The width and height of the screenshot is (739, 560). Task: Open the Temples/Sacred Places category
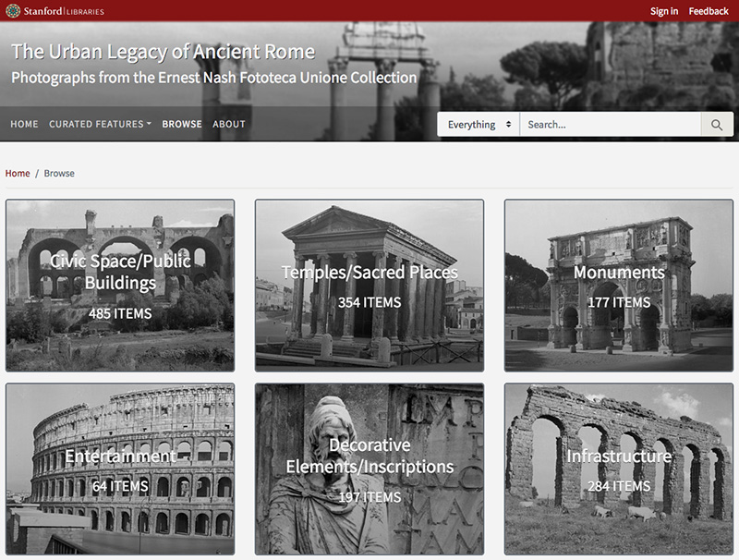click(x=369, y=286)
